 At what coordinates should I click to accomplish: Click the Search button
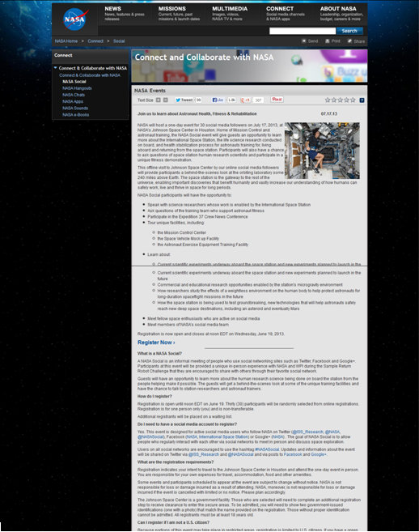[x=349, y=31]
